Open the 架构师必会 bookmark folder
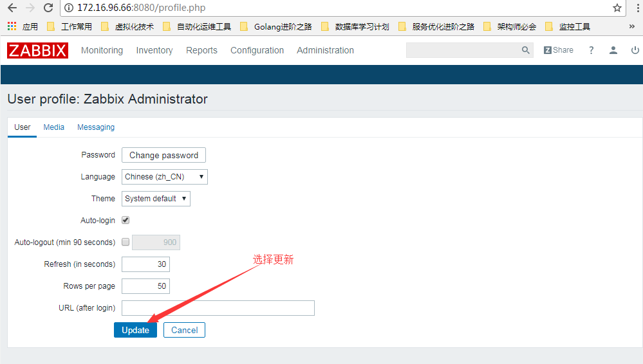This screenshot has width=643, height=364. (x=510, y=26)
